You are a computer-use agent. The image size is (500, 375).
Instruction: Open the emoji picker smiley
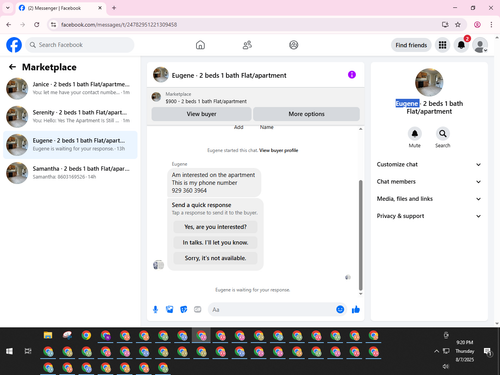(340, 310)
